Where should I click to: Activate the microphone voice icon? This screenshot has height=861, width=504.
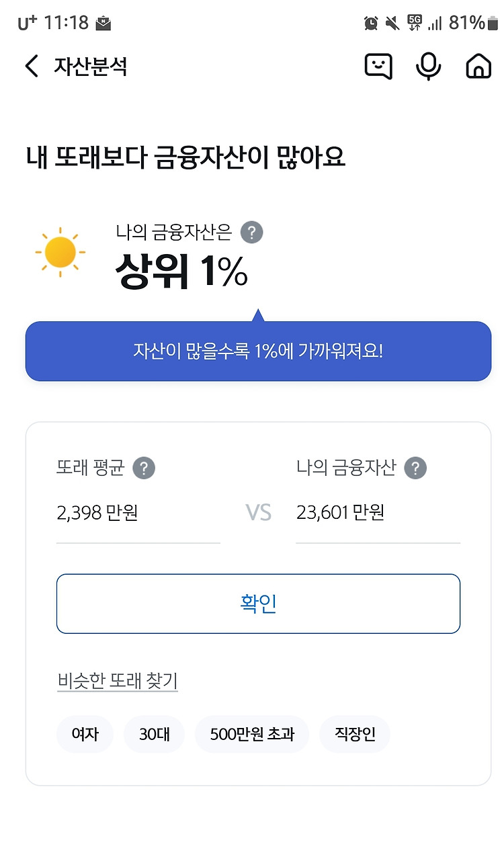[428, 66]
